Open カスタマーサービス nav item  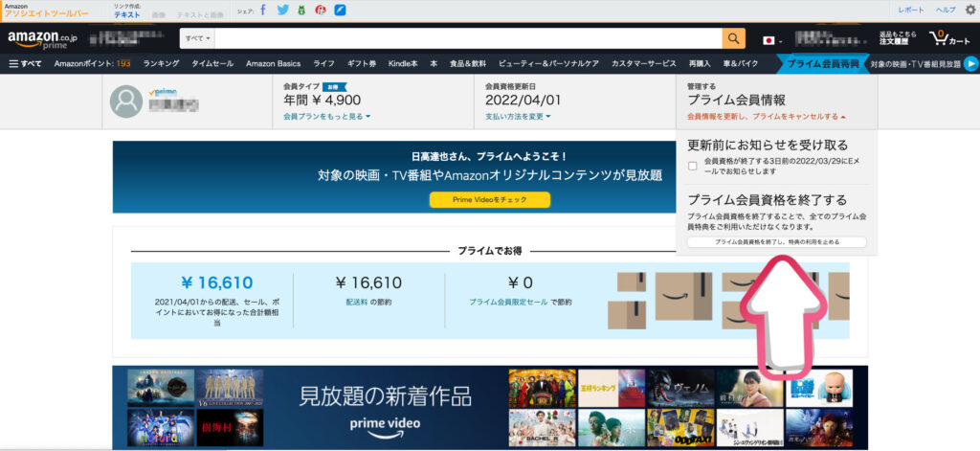644,63
